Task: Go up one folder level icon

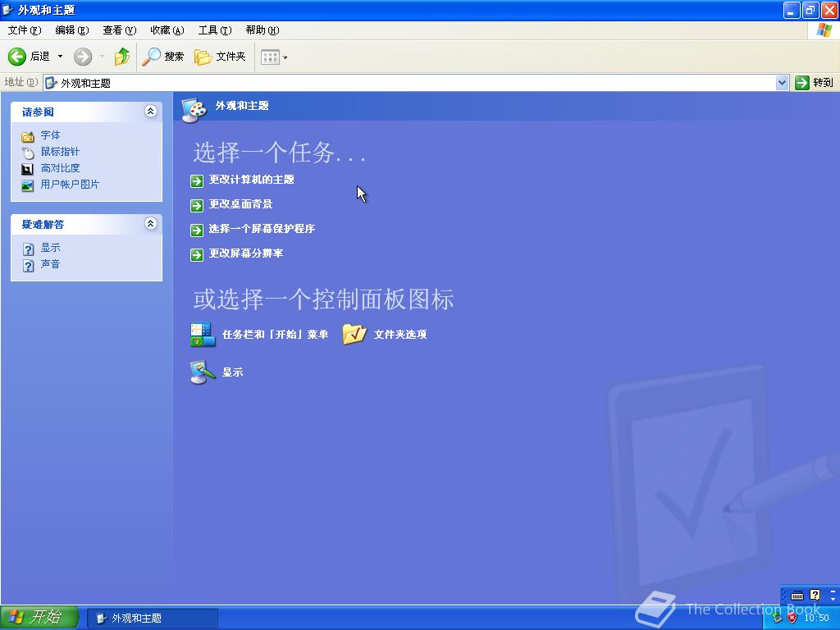Action: click(x=121, y=57)
